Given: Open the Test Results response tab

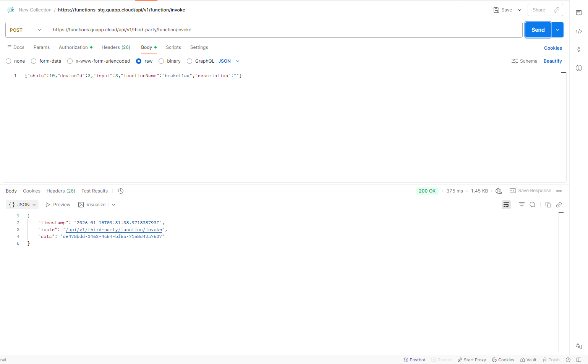Looking at the screenshot, I should [x=94, y=191].
